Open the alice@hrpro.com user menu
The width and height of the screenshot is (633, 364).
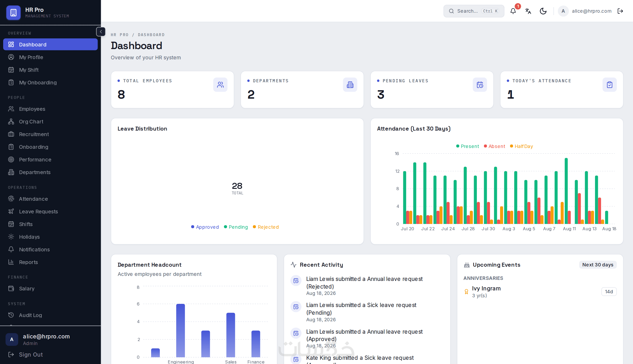coord(585,11)
